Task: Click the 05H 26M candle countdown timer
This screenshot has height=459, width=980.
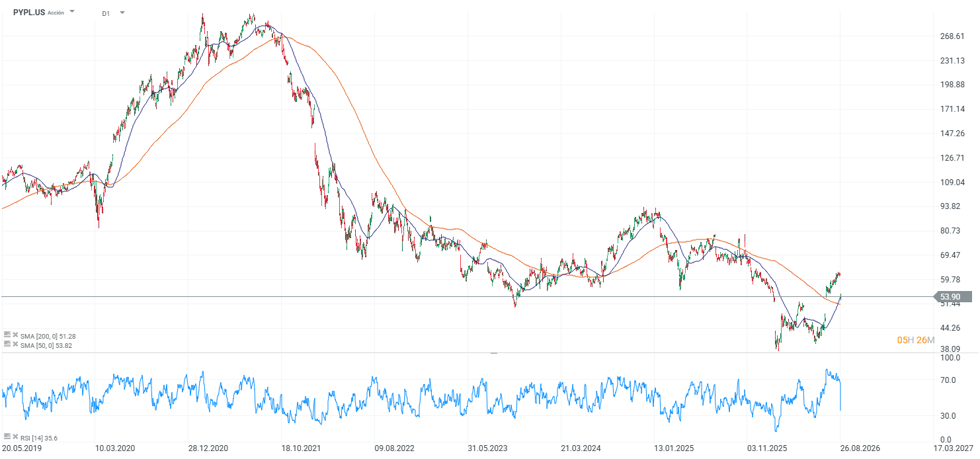Action: click(916, 340)
